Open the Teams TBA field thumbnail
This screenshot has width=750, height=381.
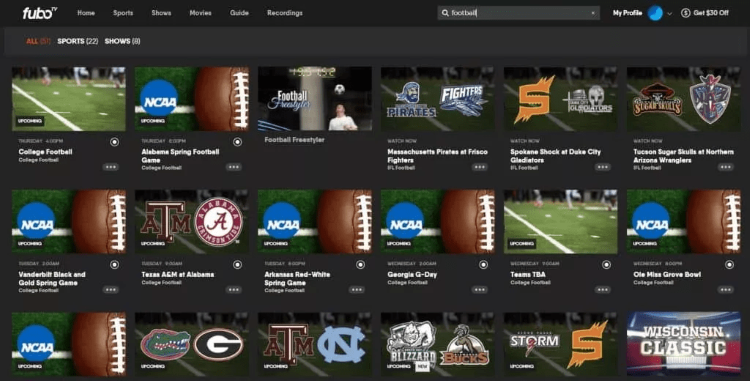[561, 221]
